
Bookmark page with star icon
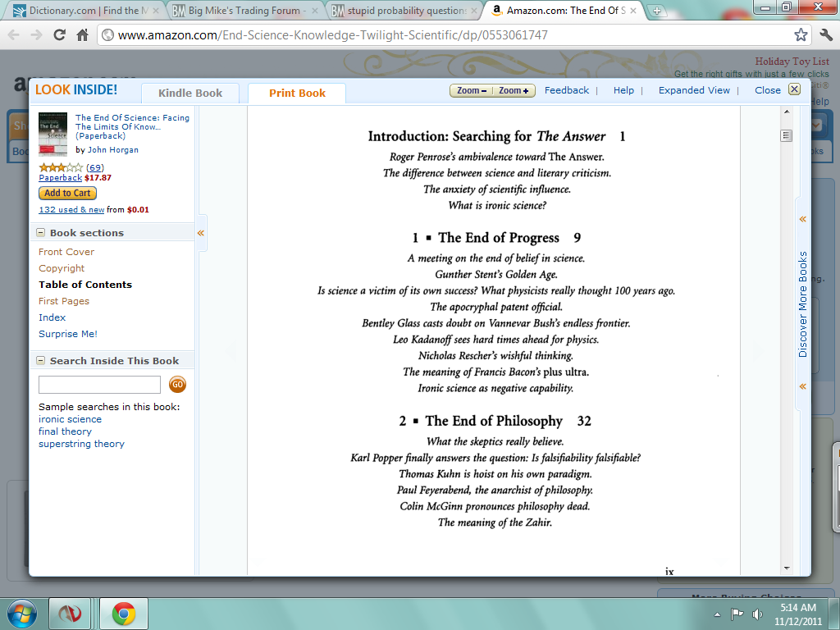pyautogui.click(x=801, y=35)
